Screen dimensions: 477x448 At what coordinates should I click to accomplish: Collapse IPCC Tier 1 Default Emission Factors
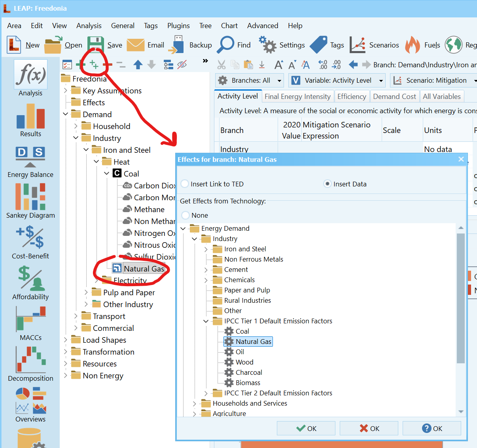coord(206,321)
